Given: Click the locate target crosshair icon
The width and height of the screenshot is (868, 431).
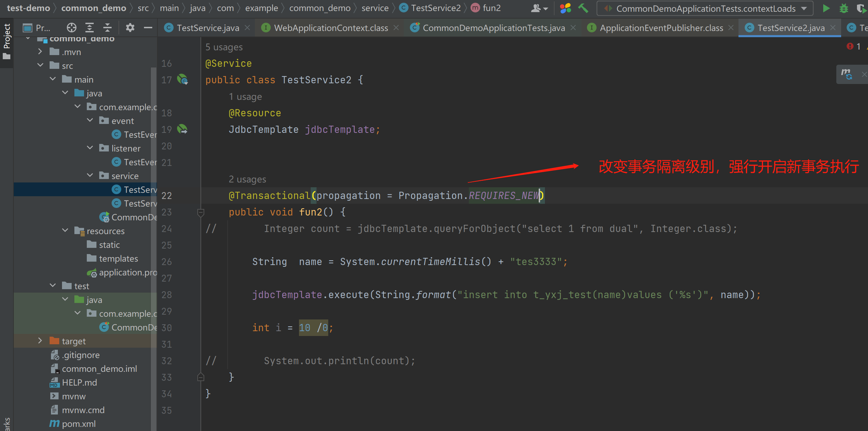Looking at the screenshot, I should pos(71,28).
